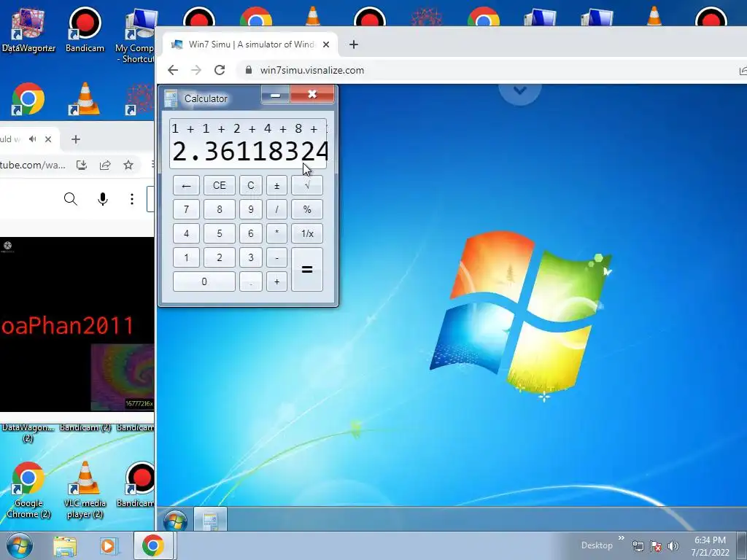Click the share page icon in YouTube window

point(105,165)
